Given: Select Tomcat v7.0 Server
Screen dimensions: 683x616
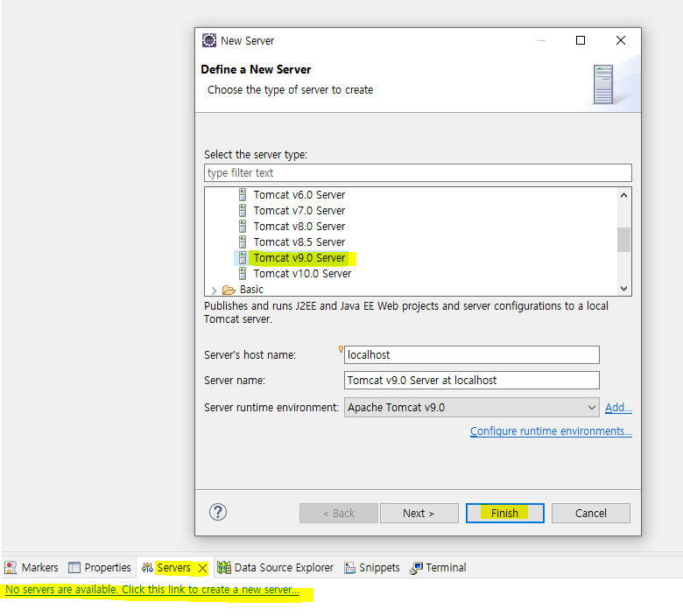Looking at the screenshot, I should point(299,210).
